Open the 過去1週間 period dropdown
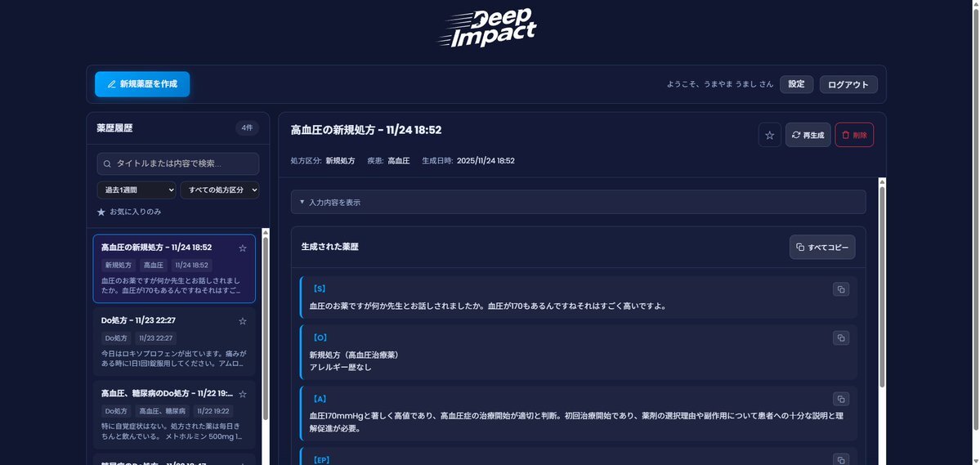This screenshot has height=465, width=980. pyautogui.click(x=136, y=190)
